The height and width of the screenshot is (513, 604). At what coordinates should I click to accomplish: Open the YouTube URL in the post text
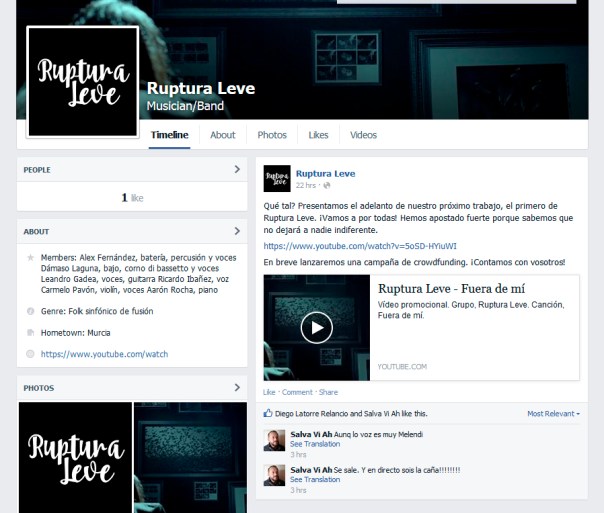coord(360,246)
